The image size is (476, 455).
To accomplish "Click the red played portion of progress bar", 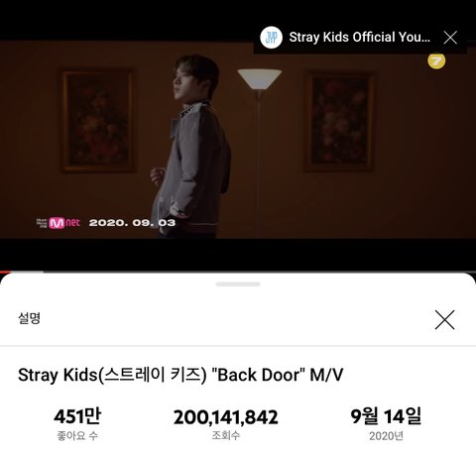I will [x=5, y=272].
